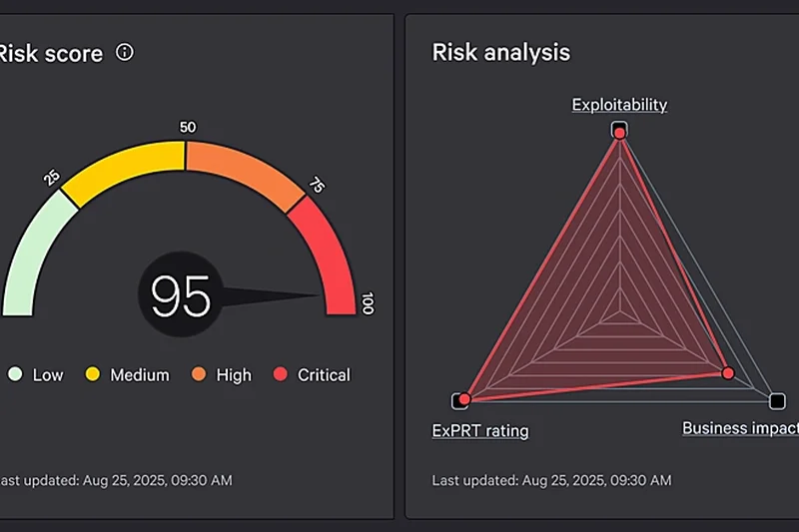
Task: Click the 95 risk score circle
Action: click(180, 296)
